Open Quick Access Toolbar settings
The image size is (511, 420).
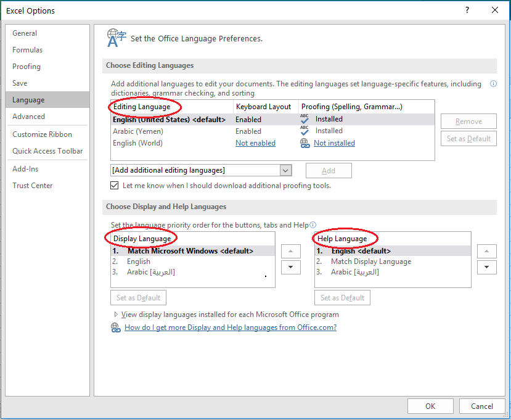47,151
